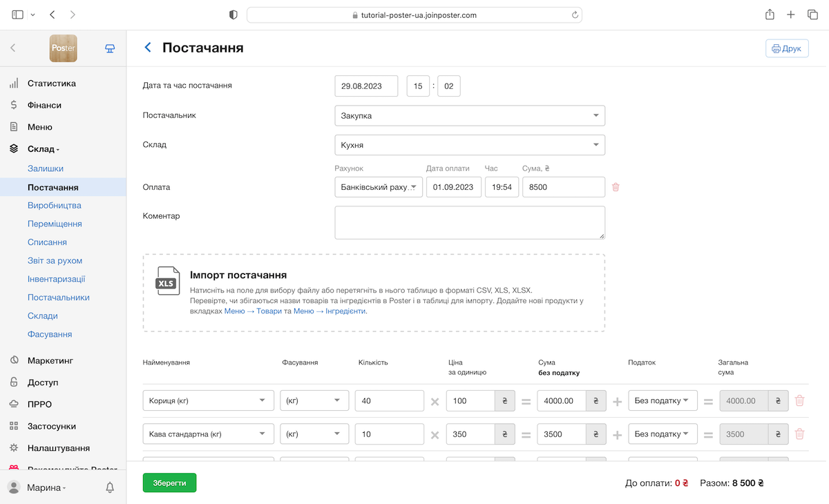The height and width of the screenshot is (504, 829).
Task: Click the Склад layers icon
Action: [14, 148]
